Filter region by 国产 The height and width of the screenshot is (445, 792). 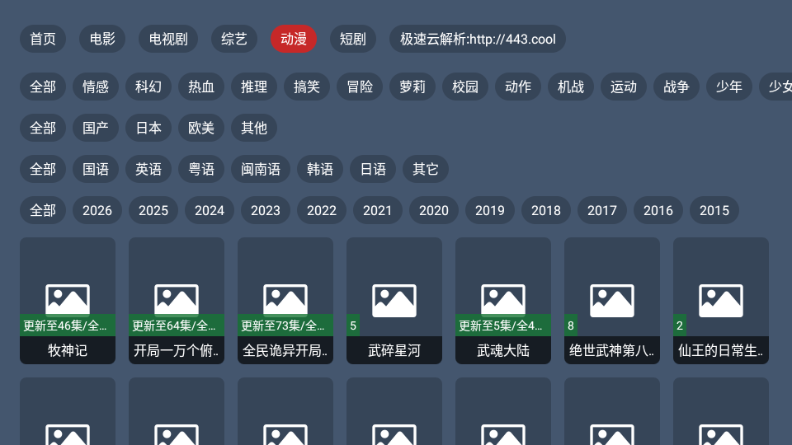(x=95, y=128)
